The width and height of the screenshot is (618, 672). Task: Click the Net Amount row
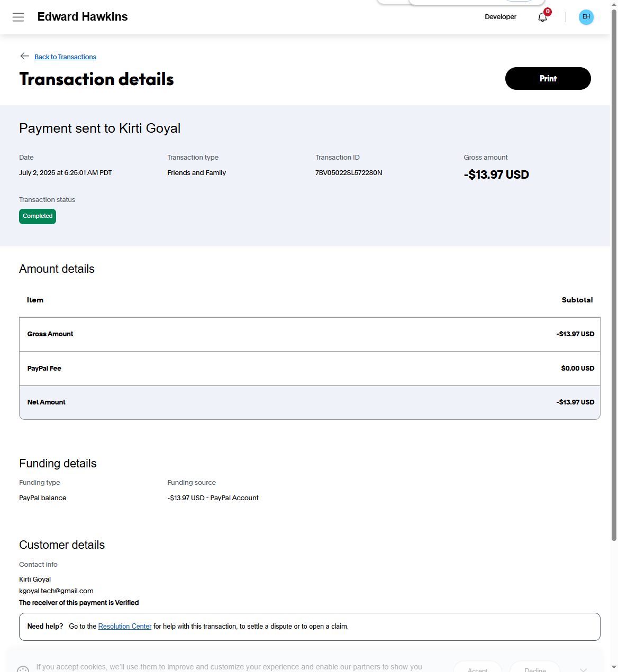(310, 402)
